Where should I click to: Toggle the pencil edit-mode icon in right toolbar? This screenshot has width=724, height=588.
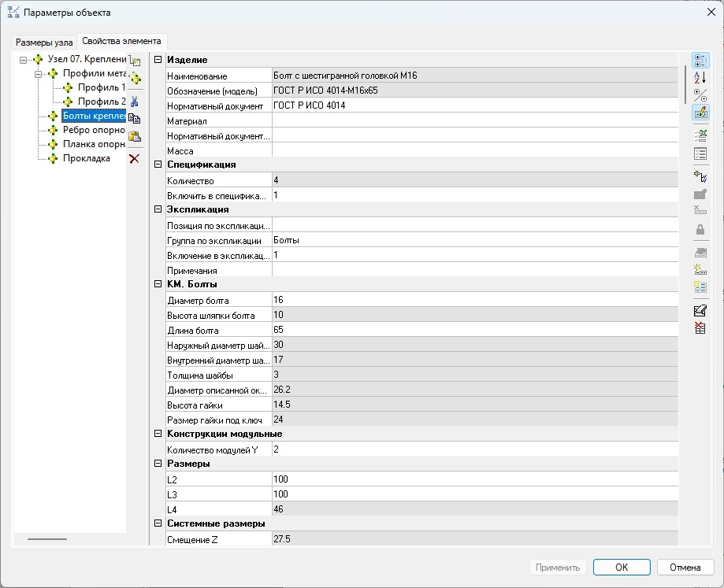[x=700, y=113]
